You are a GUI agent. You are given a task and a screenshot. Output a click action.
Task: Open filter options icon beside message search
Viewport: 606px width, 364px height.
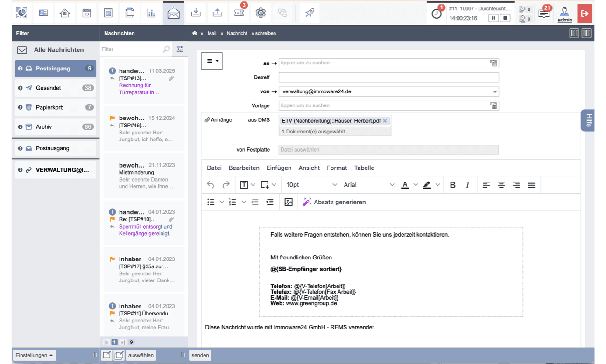click(x=180, y=49)
